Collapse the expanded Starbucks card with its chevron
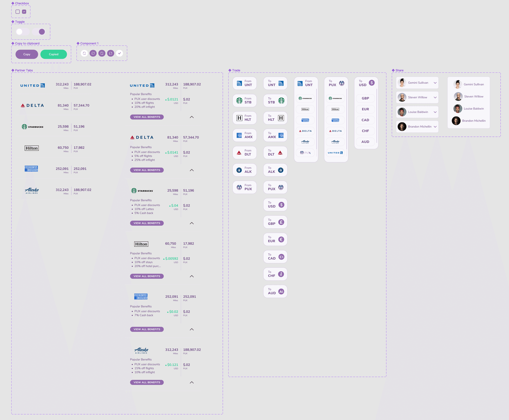The image size is (509, 420). (192, 223)
